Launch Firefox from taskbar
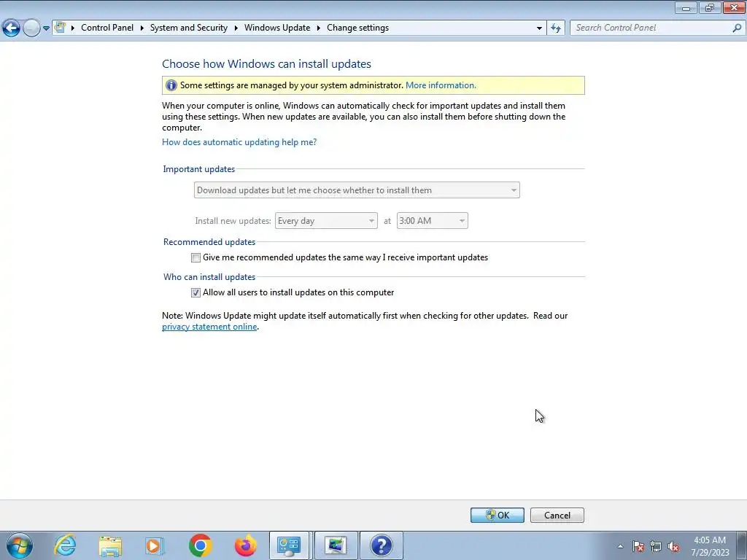 coord(245,545)
